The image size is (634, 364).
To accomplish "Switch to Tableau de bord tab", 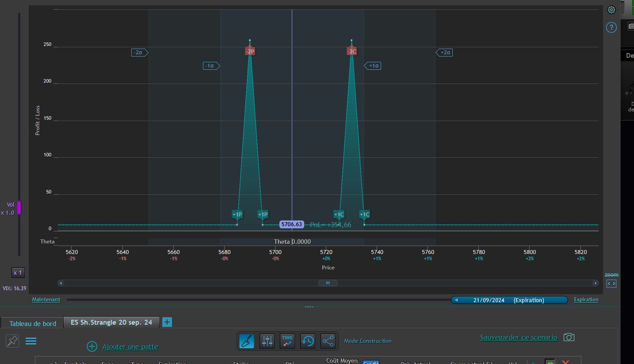I will click(x=33, y=323).
